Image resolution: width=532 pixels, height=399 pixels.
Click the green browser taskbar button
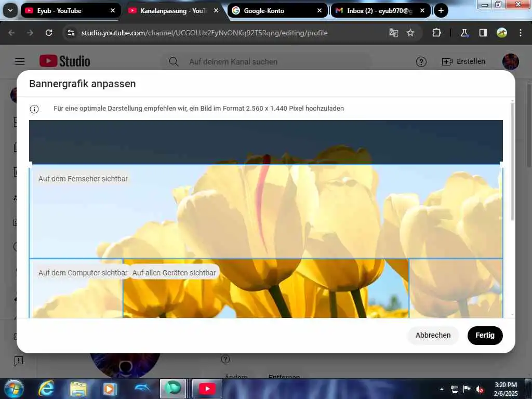pos(173,389)
